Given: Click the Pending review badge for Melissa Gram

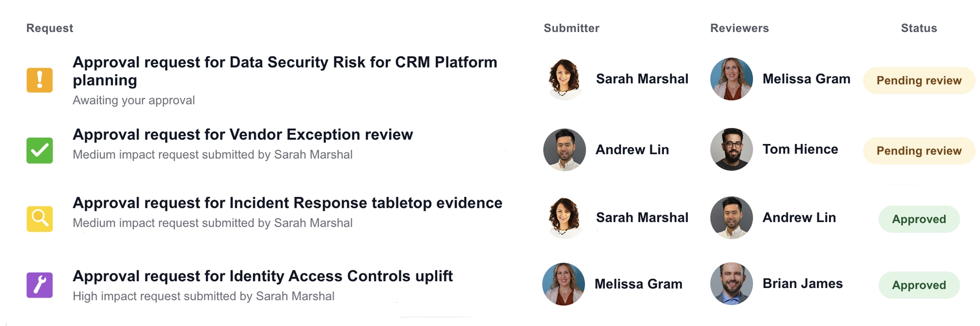Looking at the screenshot, I should pos(919,80).
